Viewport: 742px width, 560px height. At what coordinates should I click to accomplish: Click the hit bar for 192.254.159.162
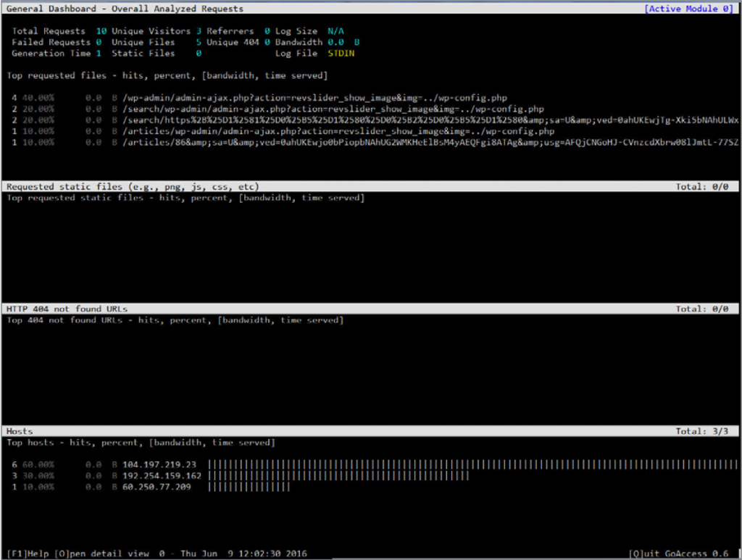pyautogui.click(x=338, y=476)
